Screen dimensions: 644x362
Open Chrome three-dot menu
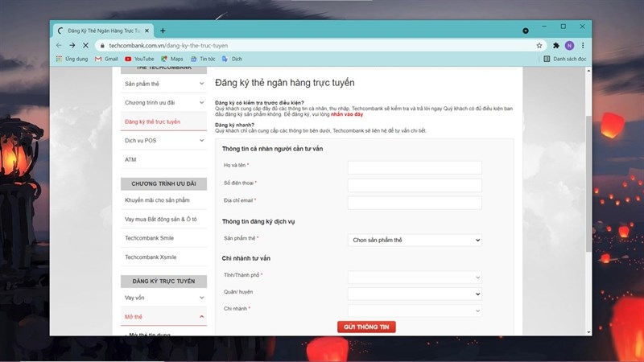583,46
